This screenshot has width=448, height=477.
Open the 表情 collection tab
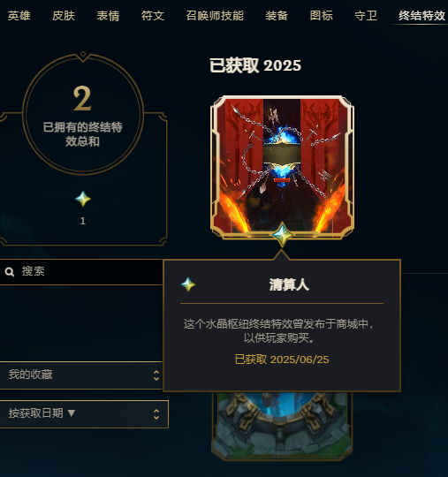[x=108, y=16]
